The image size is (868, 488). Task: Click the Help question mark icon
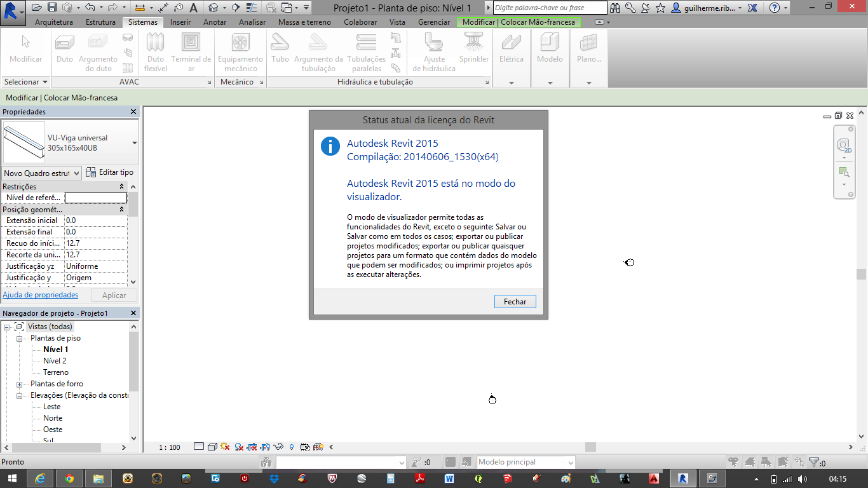tap(775, 8)
